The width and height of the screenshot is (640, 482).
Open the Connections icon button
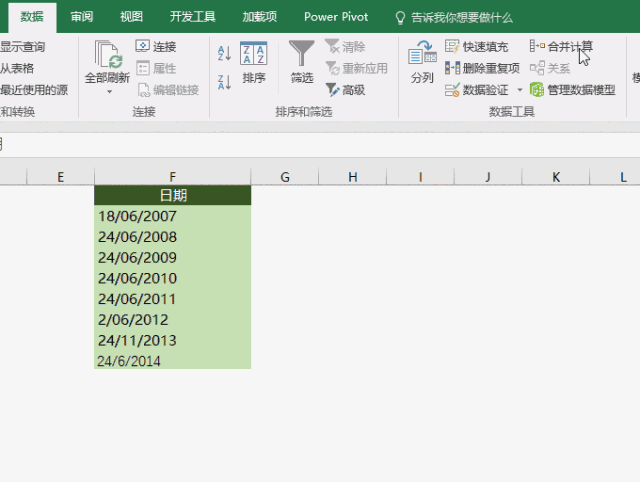click(142, 46)
